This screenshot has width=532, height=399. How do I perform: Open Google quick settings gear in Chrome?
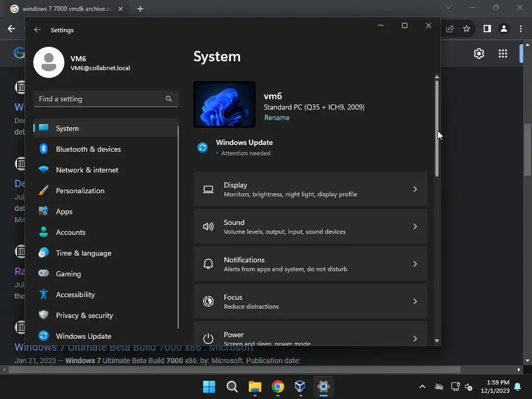[478, 54]
